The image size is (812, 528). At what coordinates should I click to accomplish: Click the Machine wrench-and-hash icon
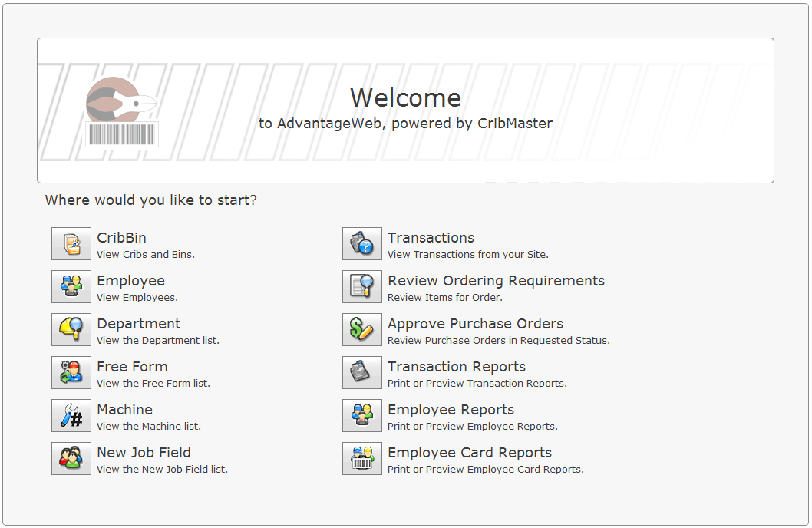71,416
